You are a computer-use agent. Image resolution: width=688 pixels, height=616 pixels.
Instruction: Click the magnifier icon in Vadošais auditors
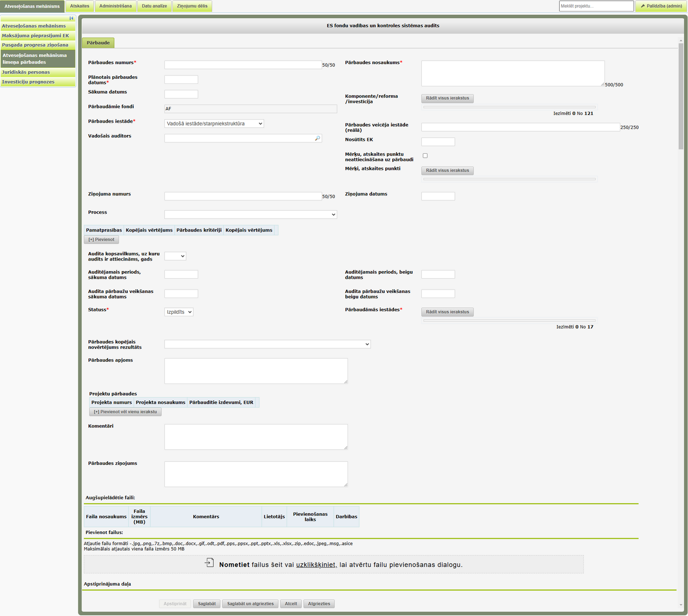pos(318,138)
